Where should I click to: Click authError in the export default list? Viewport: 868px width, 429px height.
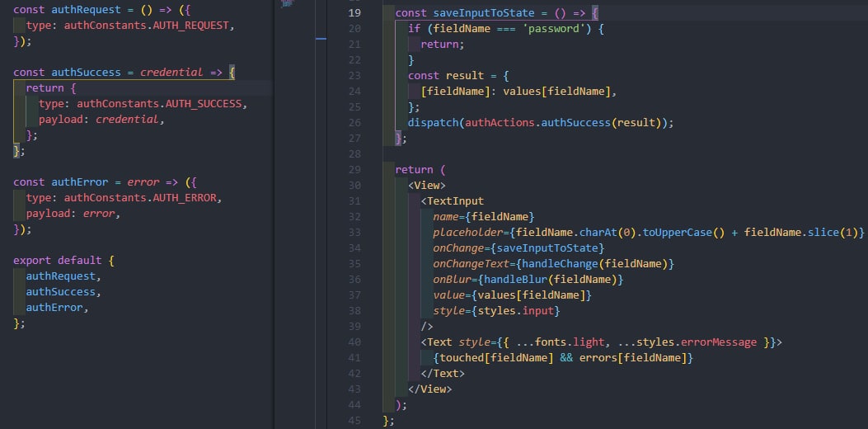tap(54, 307)
